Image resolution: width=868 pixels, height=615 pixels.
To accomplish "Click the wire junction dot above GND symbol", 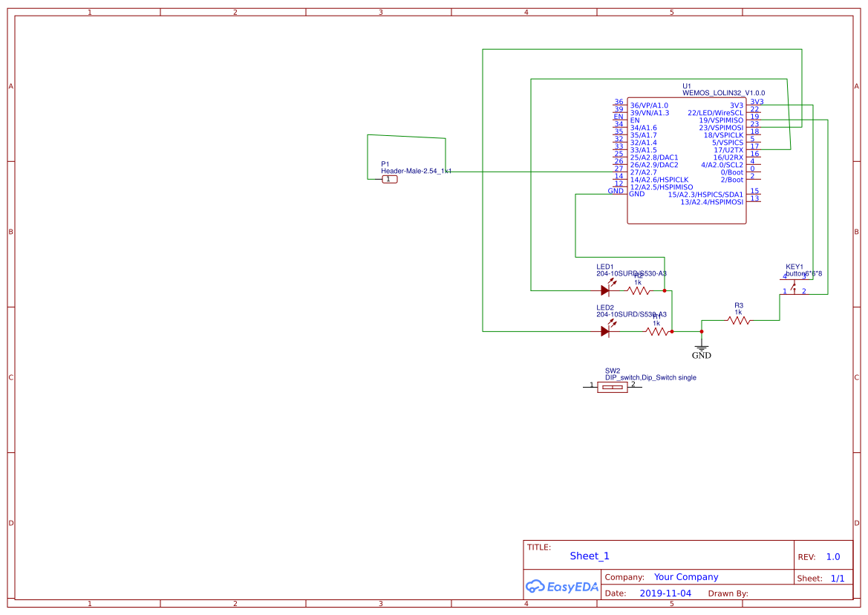I will (x=702, y=331).
